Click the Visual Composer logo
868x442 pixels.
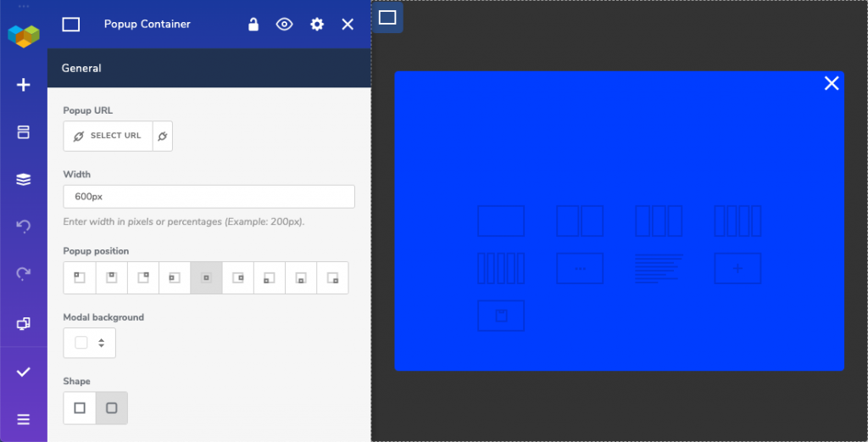[x=23, y=36]
